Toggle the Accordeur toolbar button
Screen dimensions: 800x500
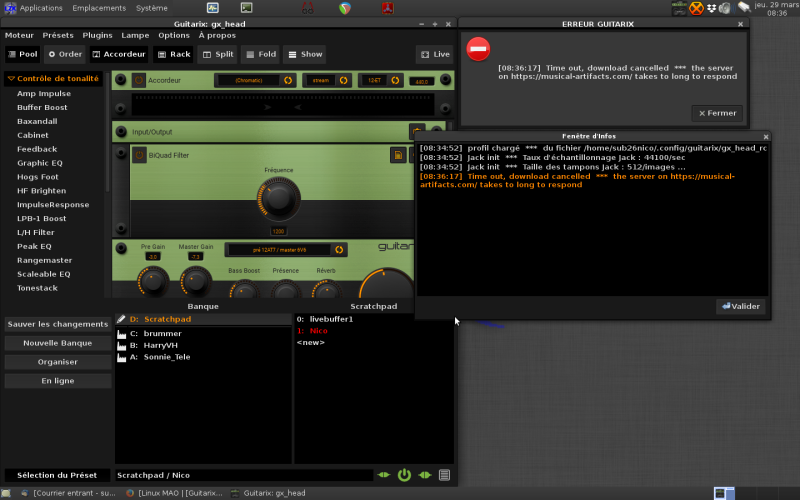(x=119, y=54)
